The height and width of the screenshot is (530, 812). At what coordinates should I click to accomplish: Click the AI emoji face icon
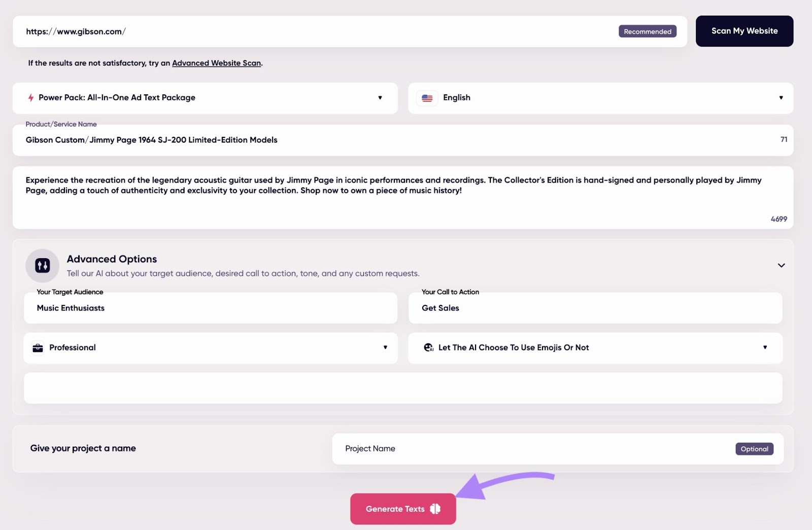[429, 348]
